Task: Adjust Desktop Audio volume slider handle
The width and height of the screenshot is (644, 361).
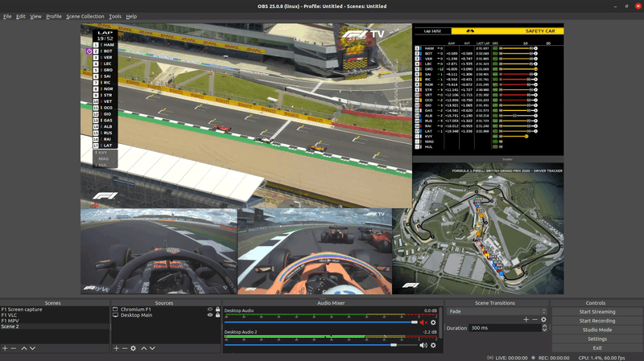Action: click(414, 322)
